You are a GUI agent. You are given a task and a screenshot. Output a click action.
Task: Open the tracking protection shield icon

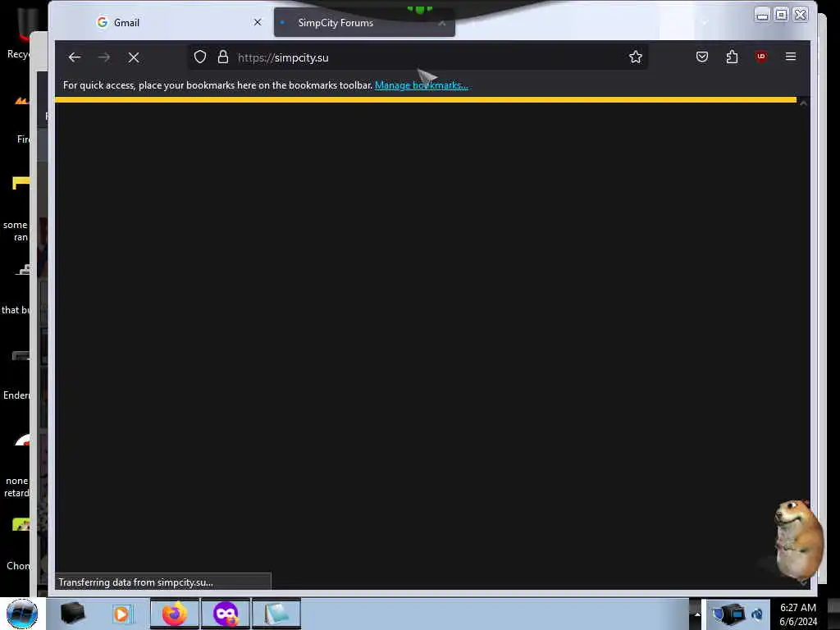200,57
